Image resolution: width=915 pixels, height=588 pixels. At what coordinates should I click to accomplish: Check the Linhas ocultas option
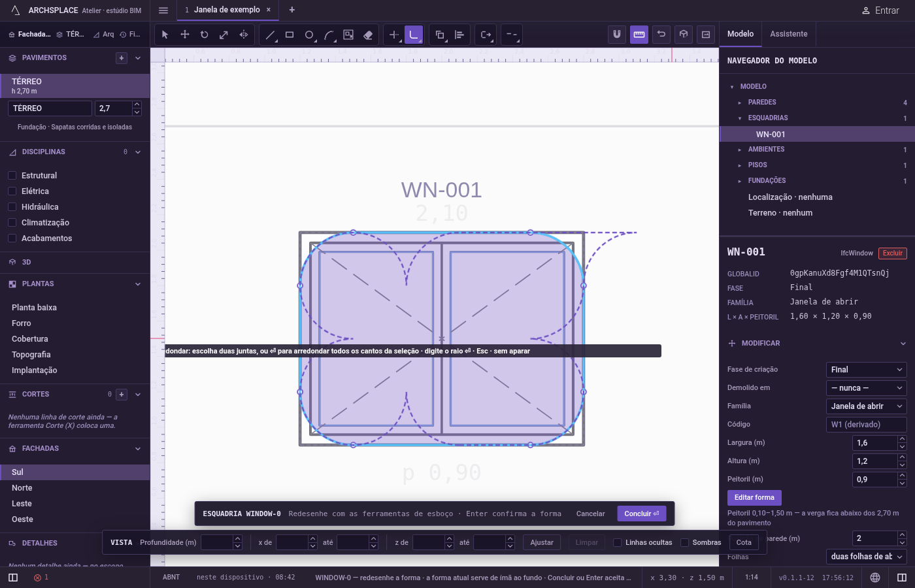click(x=617, y=542)
